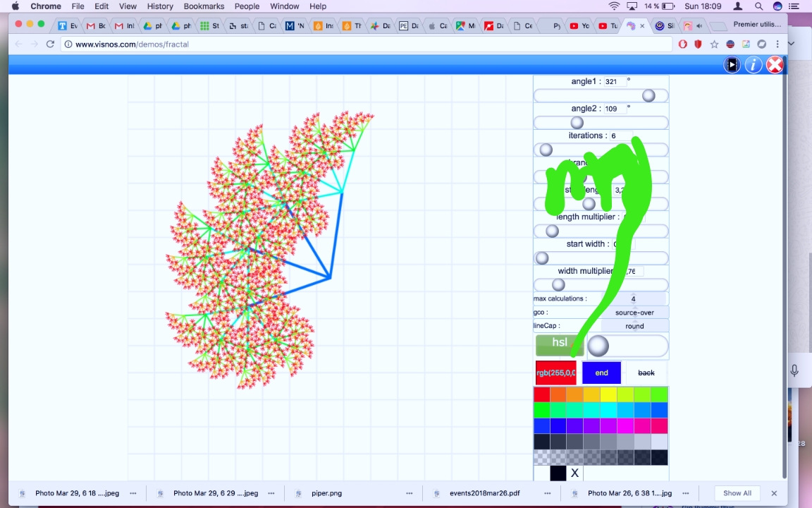The width and height of the screenshot is (812, 508).
Task: Open the info icon in the blue header
Action: pos(753,65)
